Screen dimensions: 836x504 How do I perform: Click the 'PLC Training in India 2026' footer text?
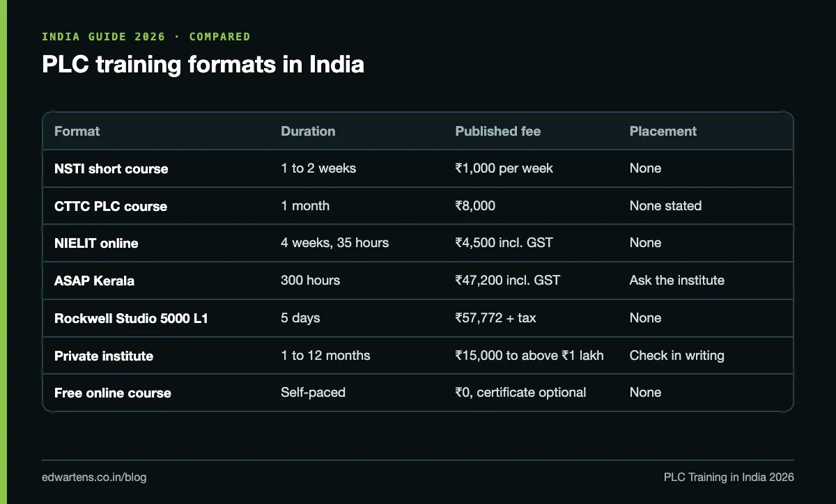pyautogui.click(x=729, y=478)
